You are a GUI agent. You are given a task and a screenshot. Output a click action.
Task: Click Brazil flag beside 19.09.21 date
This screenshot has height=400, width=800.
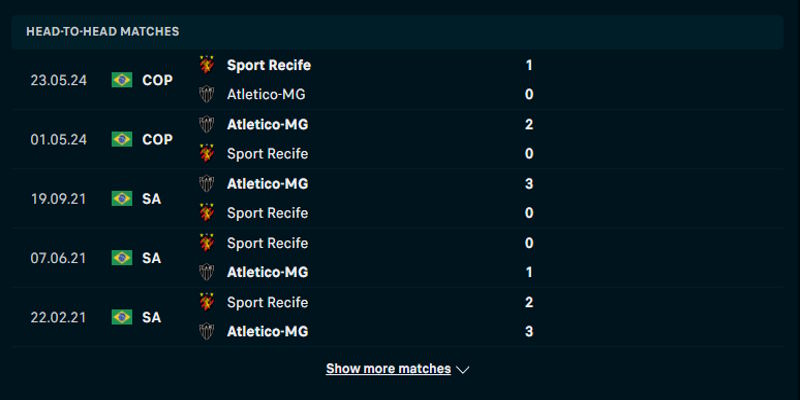[x=122, y=198]
